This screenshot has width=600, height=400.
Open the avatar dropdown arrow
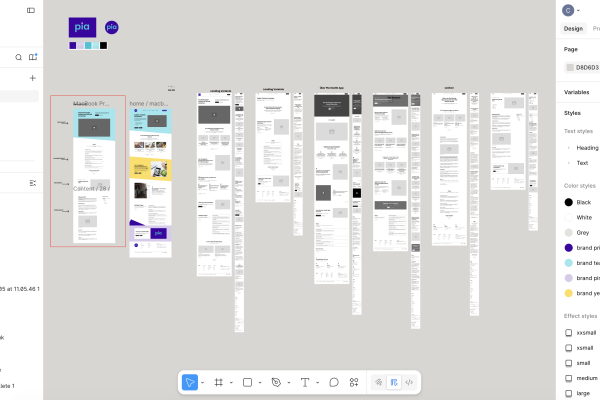tap(578, 11)
